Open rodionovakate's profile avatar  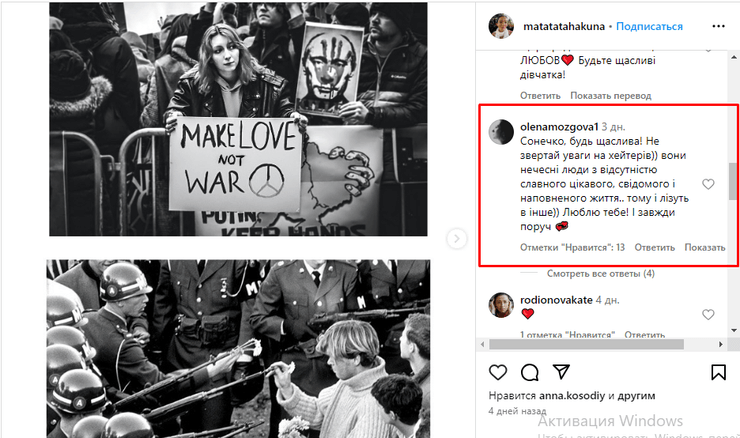501,304
